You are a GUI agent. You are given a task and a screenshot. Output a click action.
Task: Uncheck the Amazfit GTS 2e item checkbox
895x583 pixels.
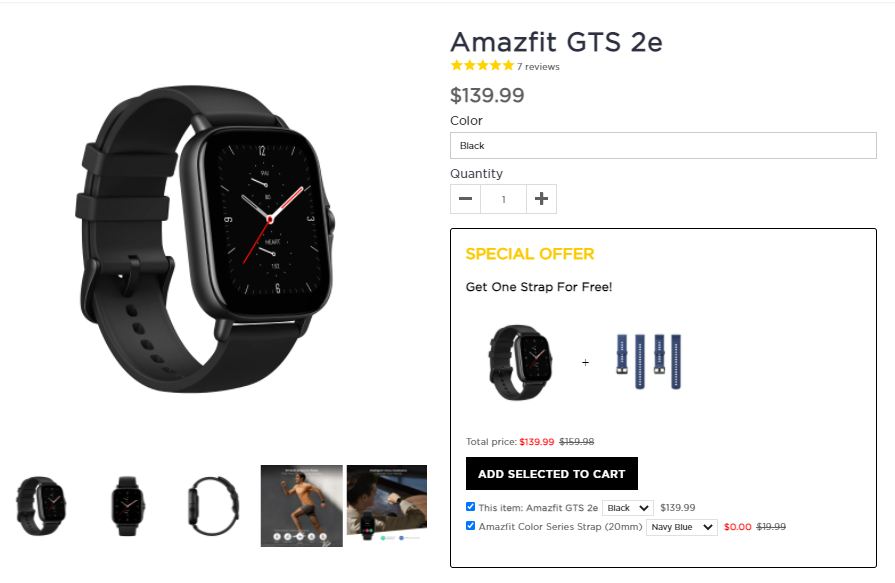tap(470, 506)
